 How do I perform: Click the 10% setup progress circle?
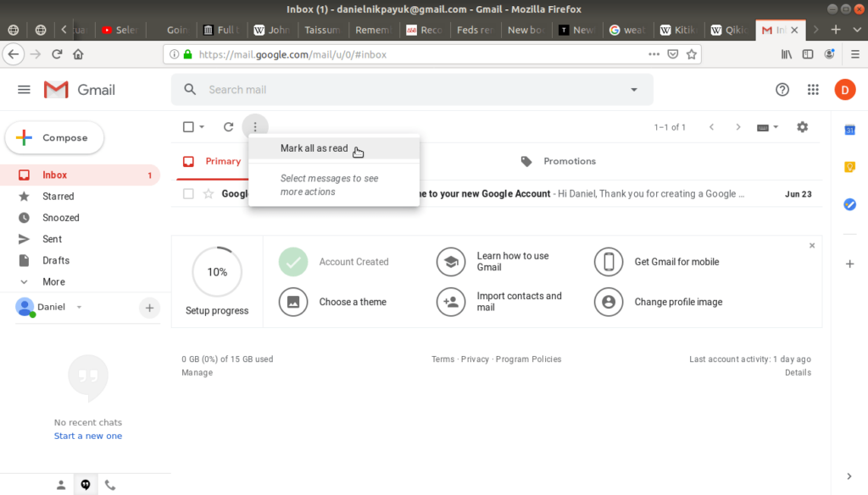217,272
